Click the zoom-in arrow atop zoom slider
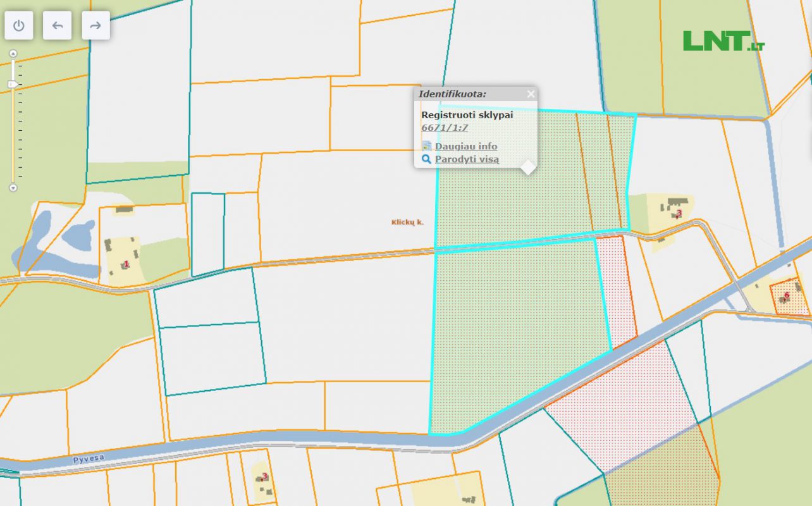The height and width of the screenshot is (506, 812). click(x=13, y=54)
